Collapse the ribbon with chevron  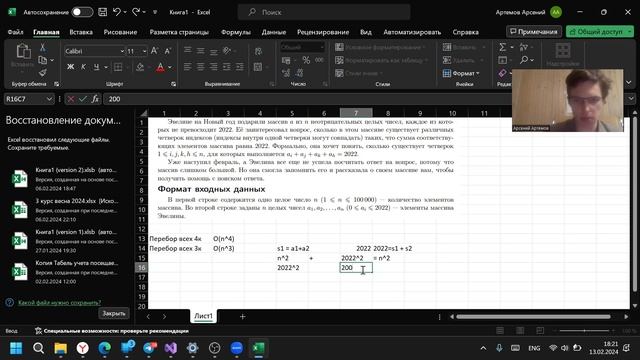point(629,82)
